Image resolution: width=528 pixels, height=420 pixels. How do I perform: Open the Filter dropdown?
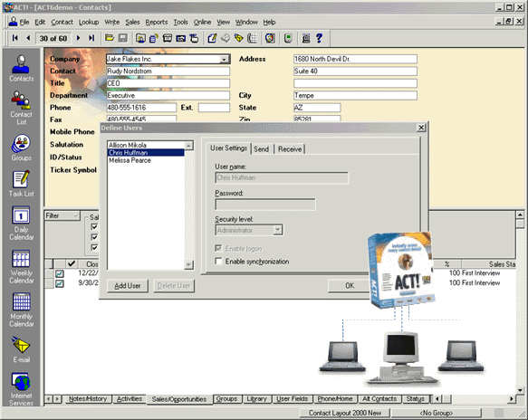tap(75, 215)
